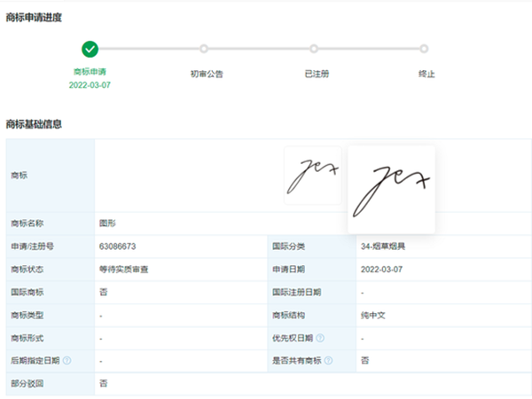
Task: Click the enlarged trademark signature preview
Action: click(391, 189)
